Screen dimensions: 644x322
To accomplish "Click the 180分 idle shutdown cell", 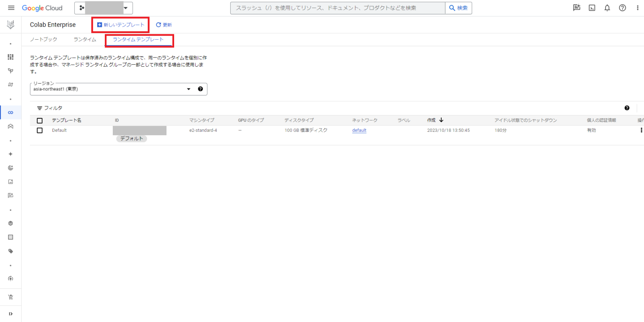I will click(500, 130).
